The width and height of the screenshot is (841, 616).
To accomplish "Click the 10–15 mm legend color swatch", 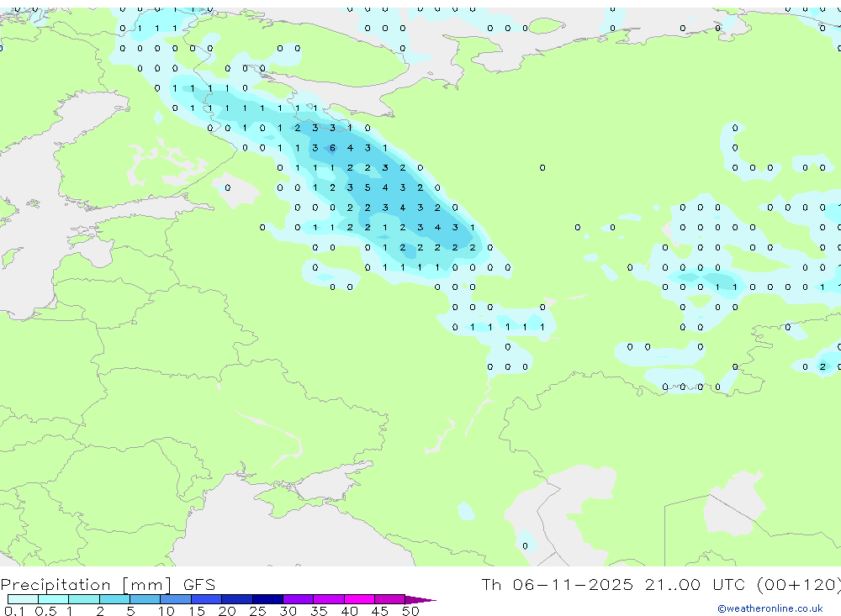I will 176,599.
